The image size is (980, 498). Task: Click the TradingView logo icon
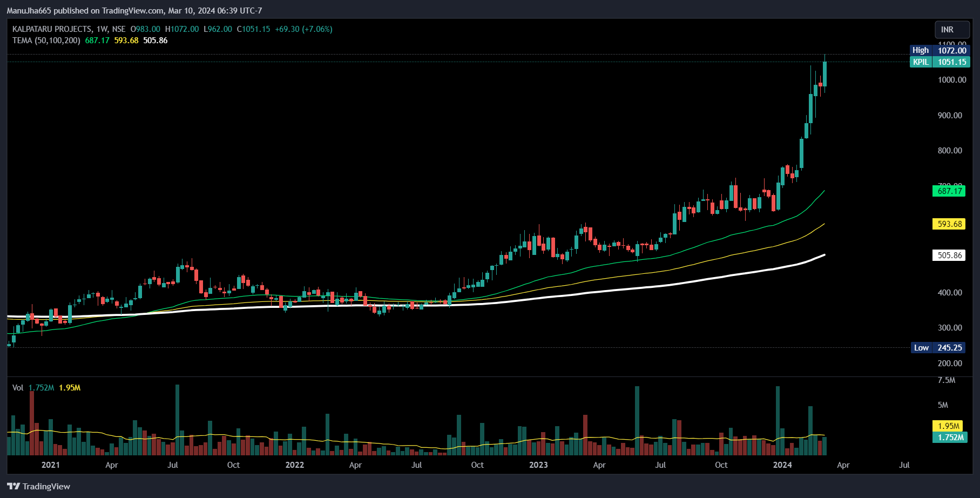click(13, 486)
